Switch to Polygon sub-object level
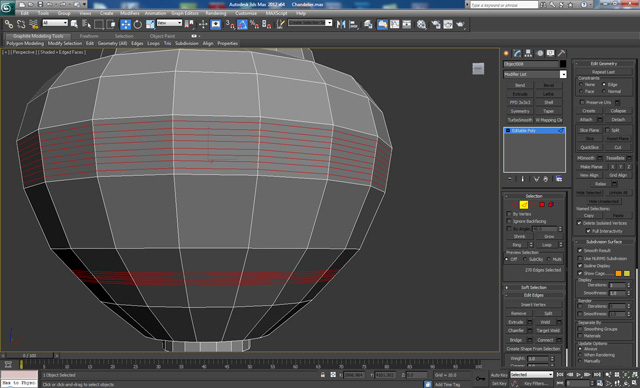The image size is (640, 388). click(542, 204)
